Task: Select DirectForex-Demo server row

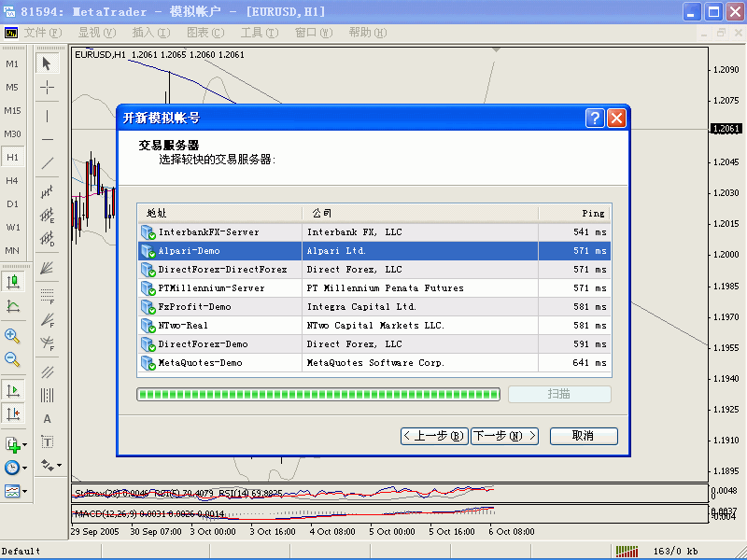Action: pyautogui.click(x=374, y=343)
